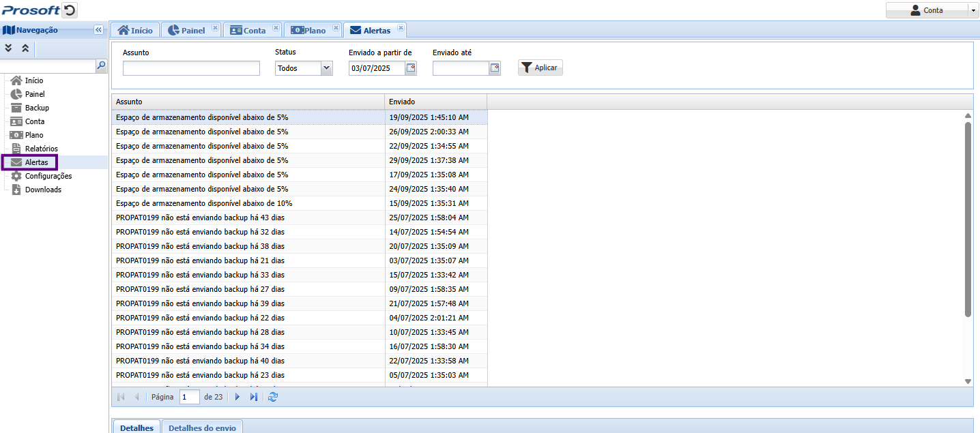Select the 'abaixo de 10%' storage alert
Image resolution: width=980 pixels, height=433 pixels.
coord(300,203)
